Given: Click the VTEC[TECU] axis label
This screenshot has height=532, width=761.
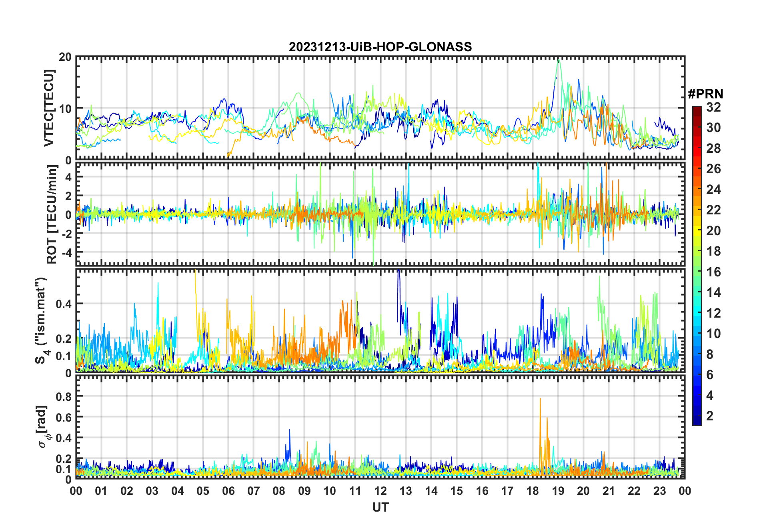Looking at the screenshot, I should click(49, 108).
